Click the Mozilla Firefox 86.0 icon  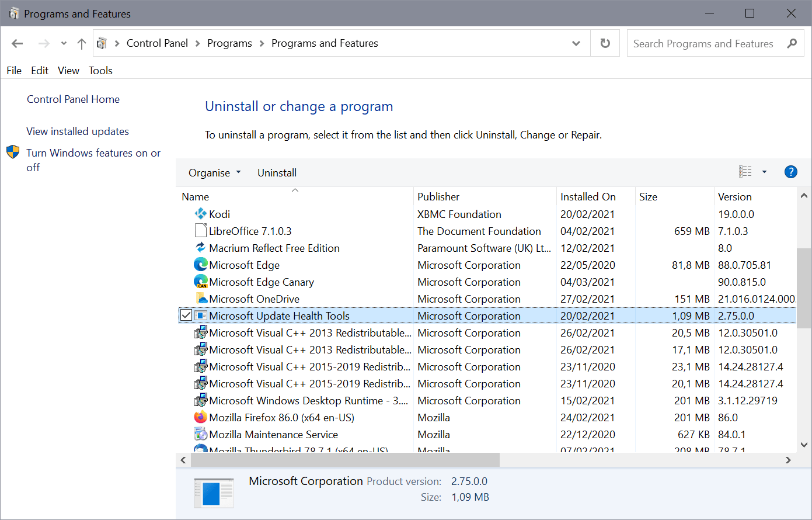tap(200, 417)
